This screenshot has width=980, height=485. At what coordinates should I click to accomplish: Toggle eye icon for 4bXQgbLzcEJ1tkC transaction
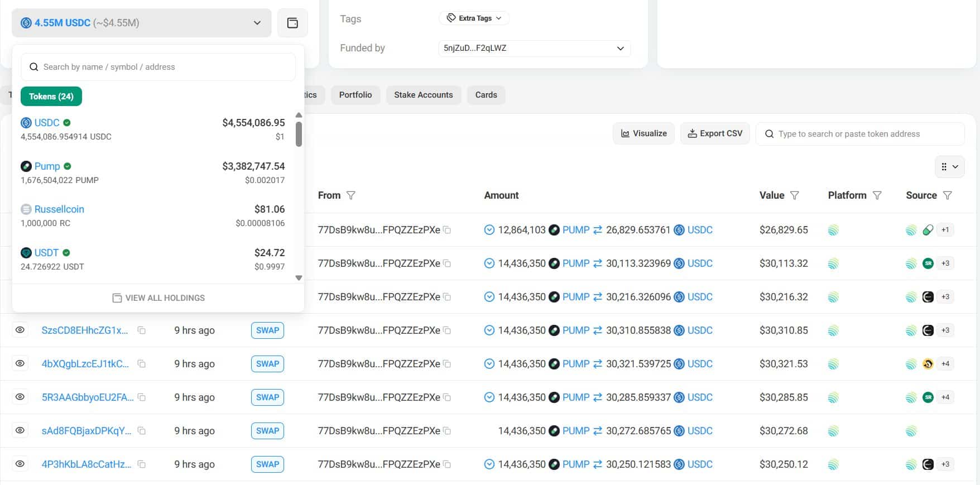click(x=20, y=364)
